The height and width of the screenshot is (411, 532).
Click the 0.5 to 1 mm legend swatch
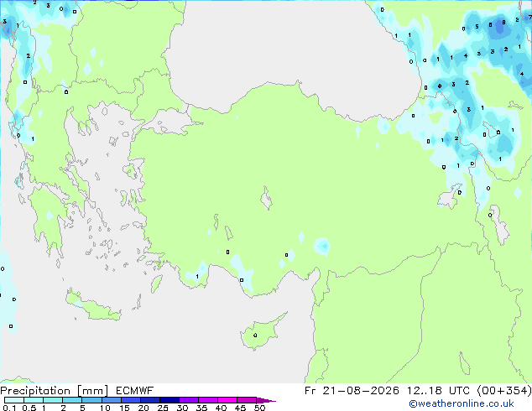coord(34,400)
